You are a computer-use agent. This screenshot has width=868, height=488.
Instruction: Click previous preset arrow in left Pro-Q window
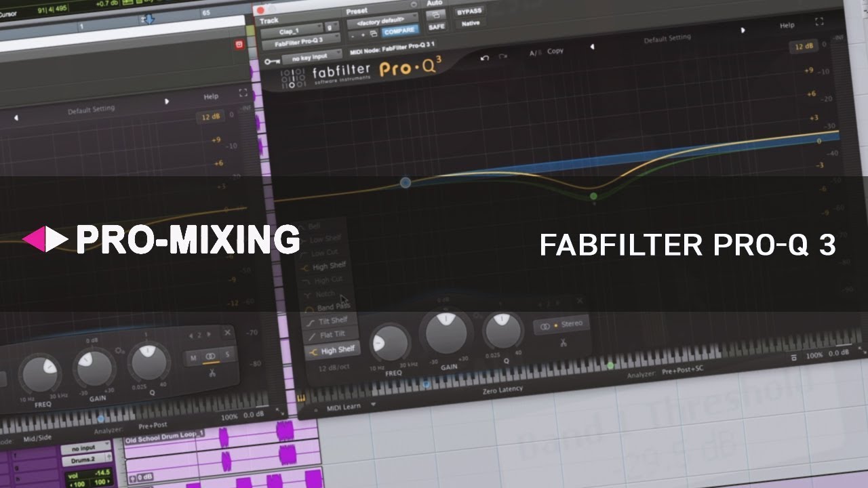16,119
